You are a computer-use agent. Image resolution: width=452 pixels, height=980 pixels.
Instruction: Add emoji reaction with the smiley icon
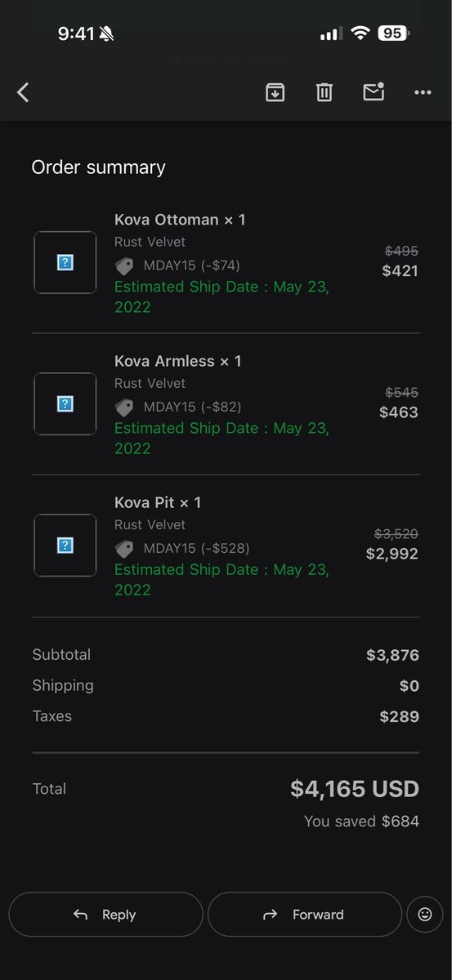click(x=425, y=915)
